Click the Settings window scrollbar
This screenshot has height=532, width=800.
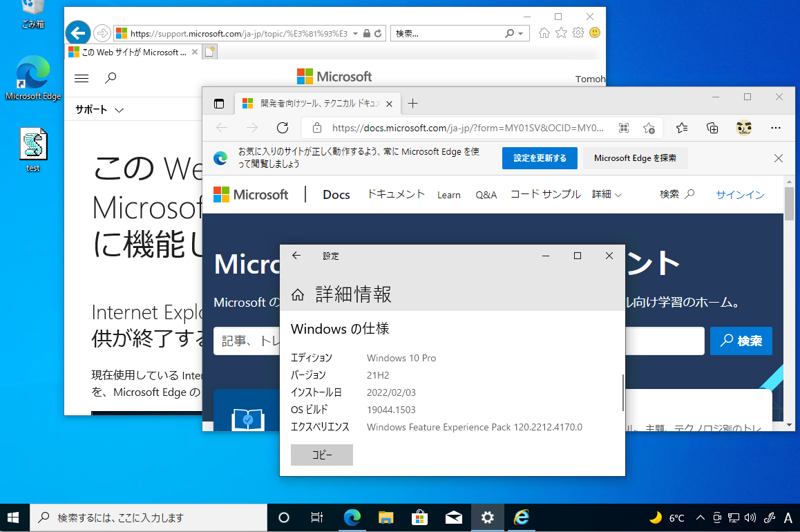pos(622,392)
